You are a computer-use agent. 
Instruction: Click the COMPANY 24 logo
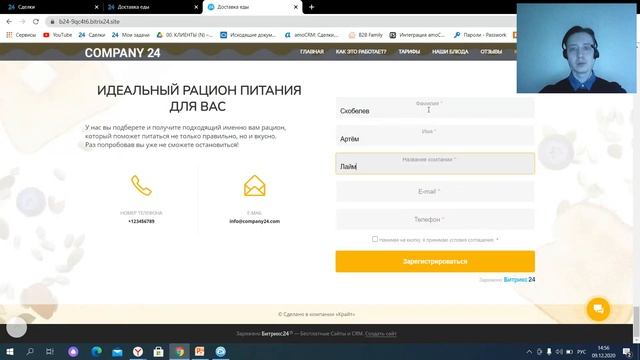coord(122,53)
